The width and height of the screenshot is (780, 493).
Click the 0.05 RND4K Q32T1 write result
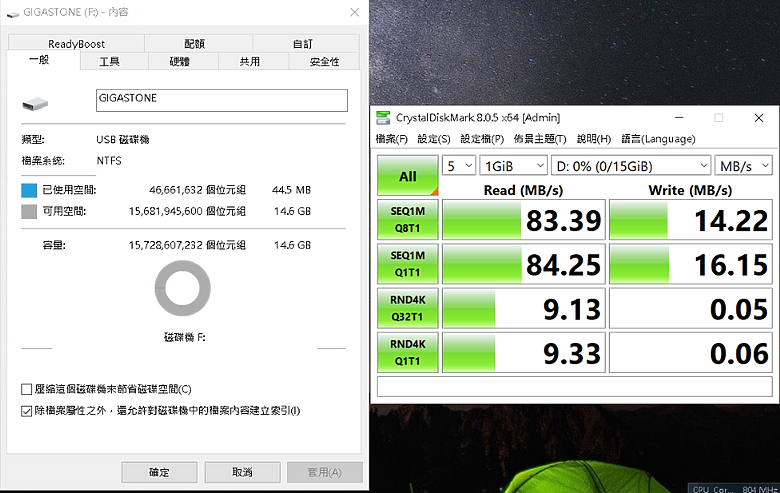691,308
